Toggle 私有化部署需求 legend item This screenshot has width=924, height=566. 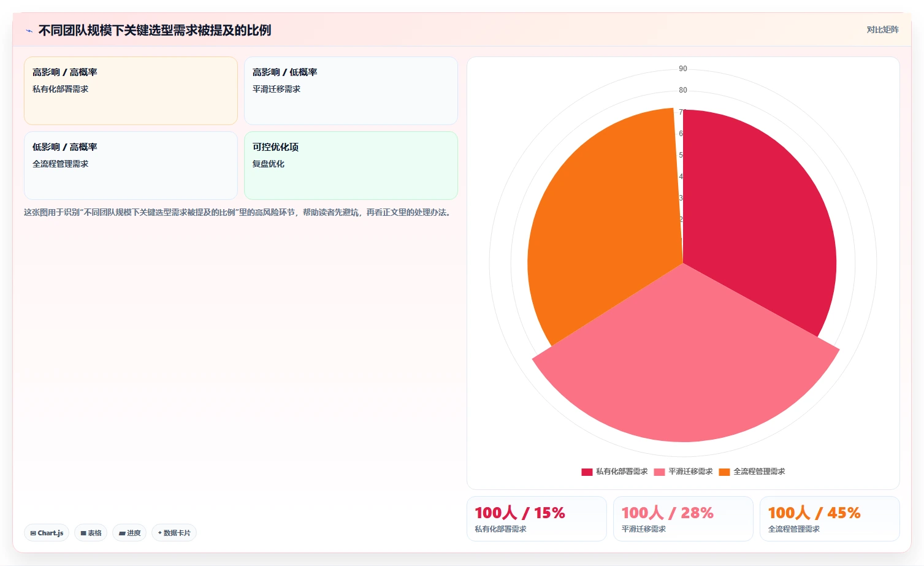(614, 472)
